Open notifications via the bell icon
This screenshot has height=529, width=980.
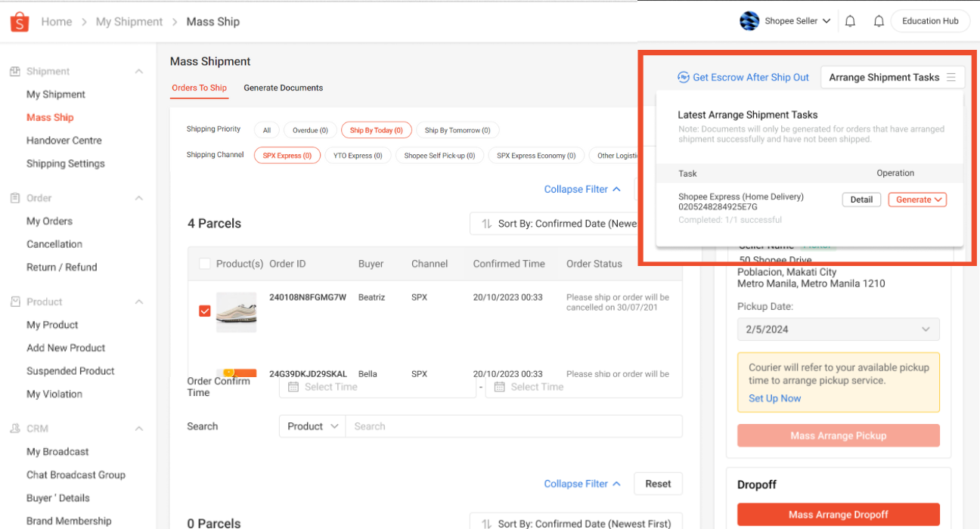pyautogui.click(x=878, y=20)
